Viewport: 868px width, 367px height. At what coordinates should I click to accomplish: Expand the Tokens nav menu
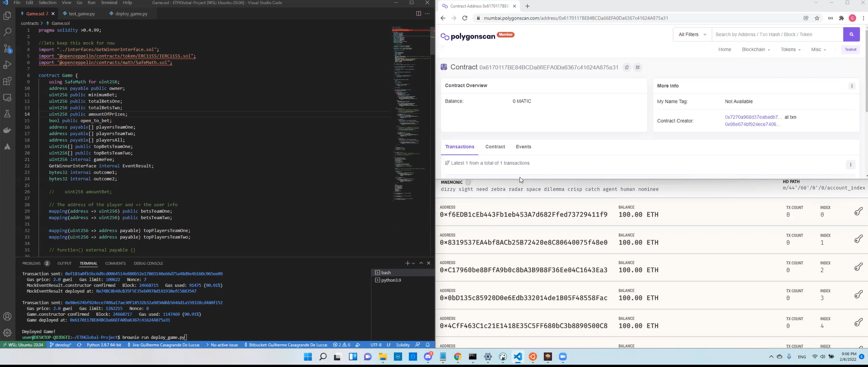point(790,49)
